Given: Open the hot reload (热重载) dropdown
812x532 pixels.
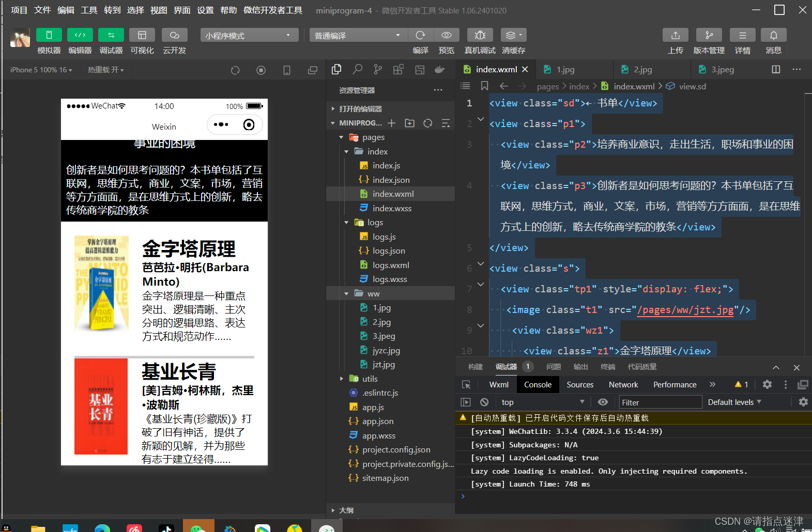Looking at the screenshot, I should click(x=106, y=70).
